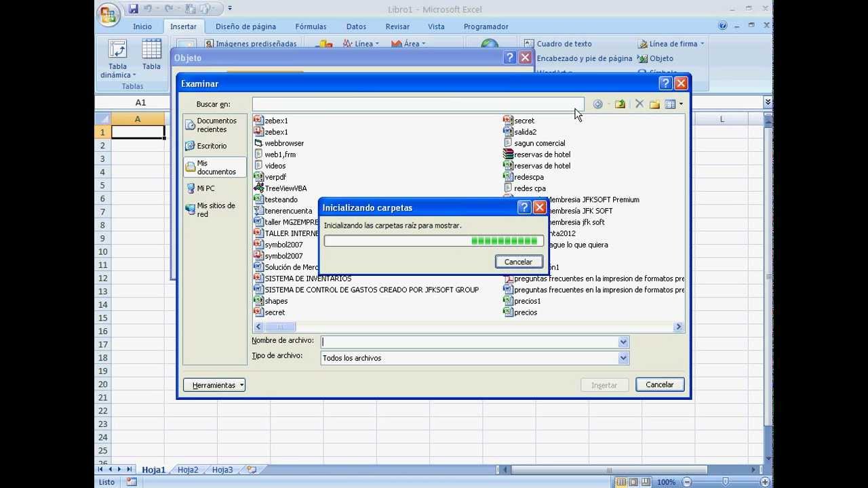The image size is (868, 488).
Task: Select file precios1 in list
Action: (x=522, y=301)
